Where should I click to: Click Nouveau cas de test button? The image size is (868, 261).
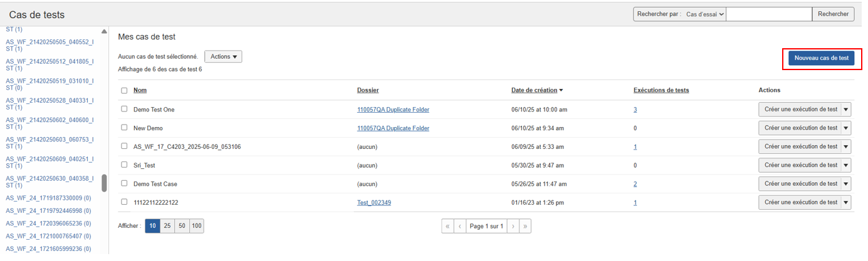821,58
